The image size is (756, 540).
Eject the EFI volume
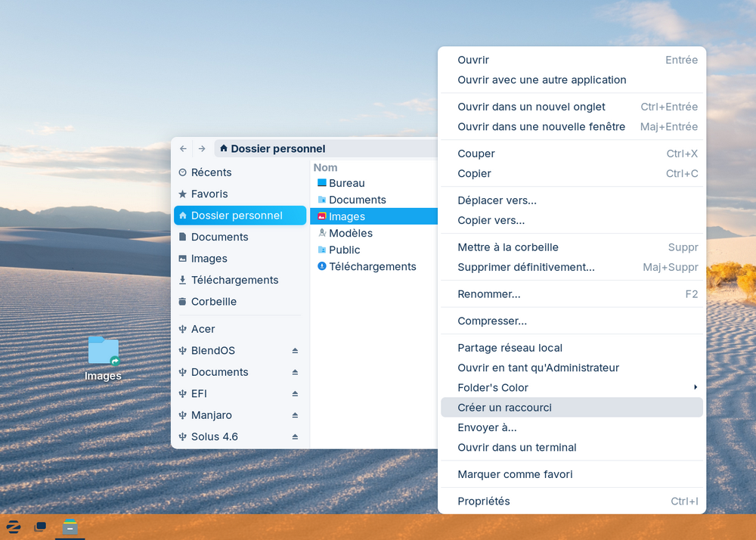coord(295,394)
